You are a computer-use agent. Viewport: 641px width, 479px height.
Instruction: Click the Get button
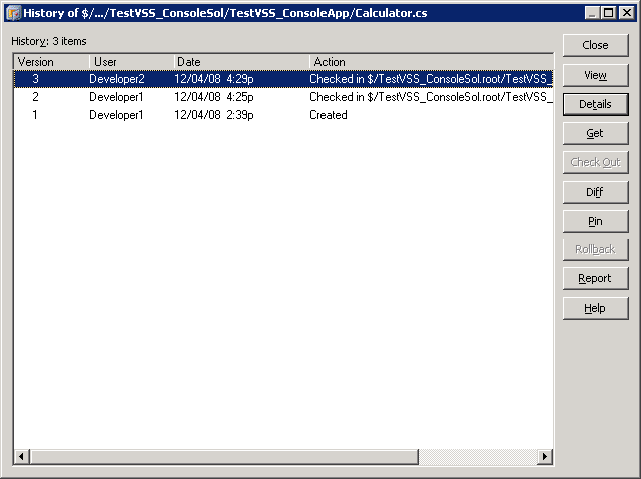[595, 133]
